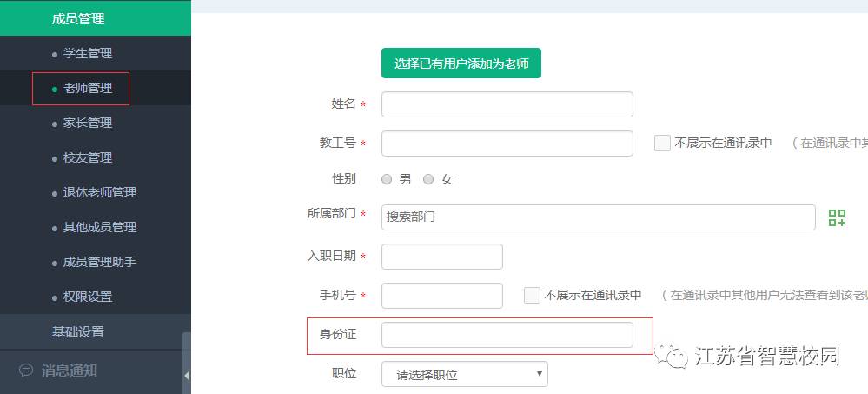Open the department picker grid icon

837,217
